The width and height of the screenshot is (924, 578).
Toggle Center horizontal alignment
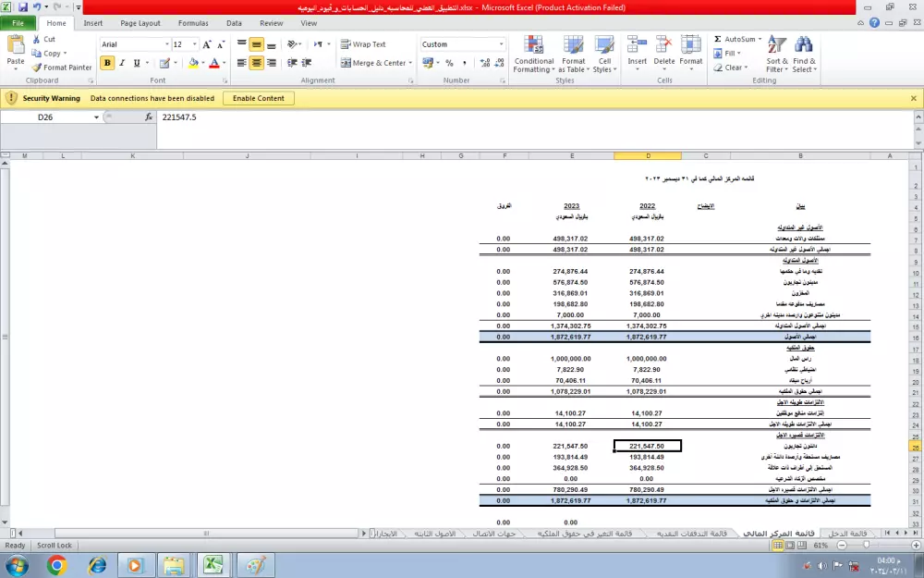coord(256,63)
